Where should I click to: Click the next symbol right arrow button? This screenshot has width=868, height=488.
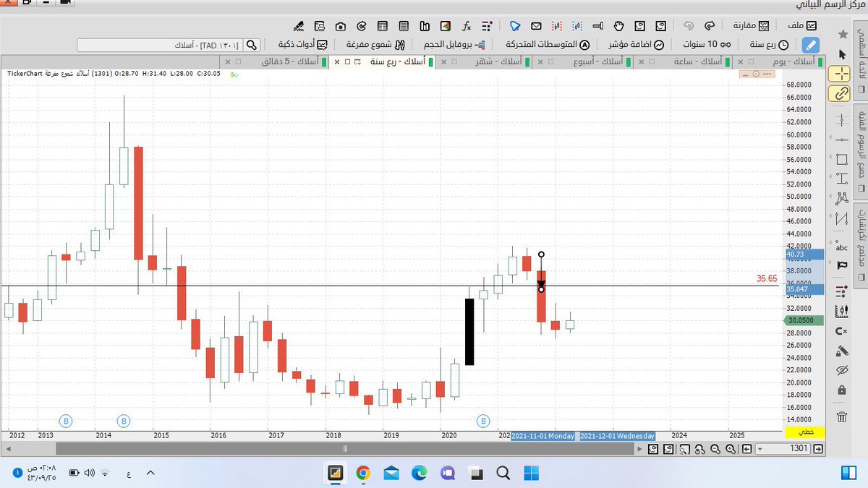pos(818,449)
